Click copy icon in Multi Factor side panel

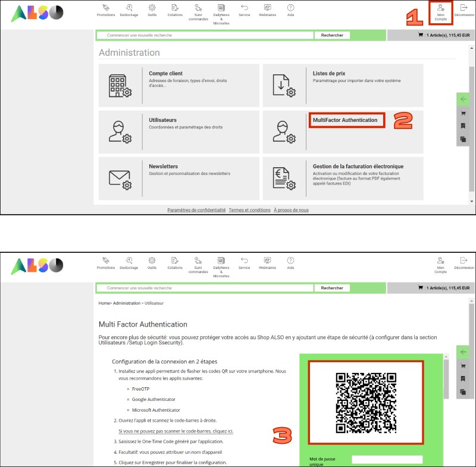[464, 392]
